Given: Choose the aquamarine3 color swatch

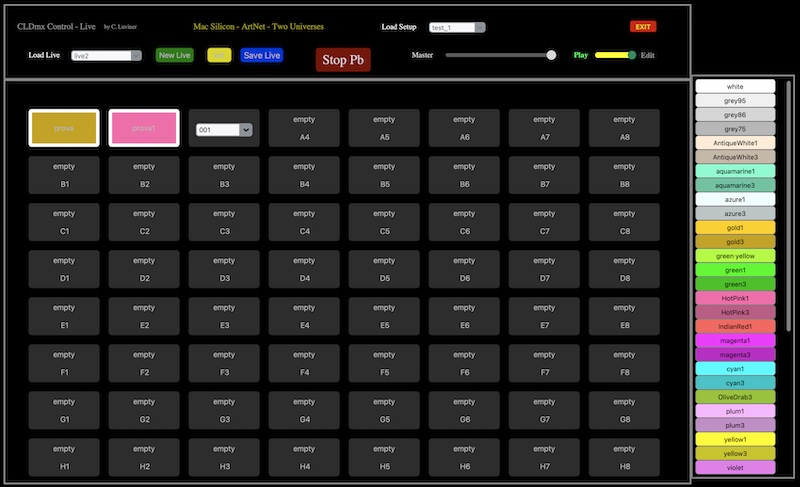Looking at the screenshot, I should (x=735, y=185).
